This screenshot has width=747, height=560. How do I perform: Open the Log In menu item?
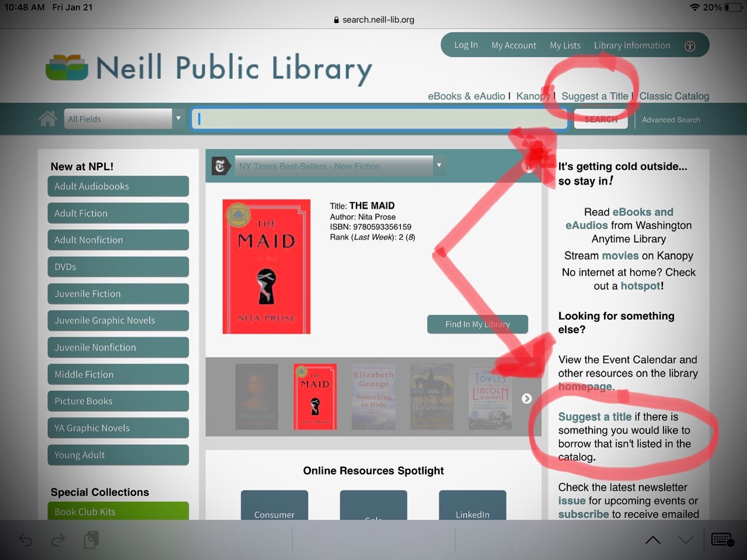466,45
